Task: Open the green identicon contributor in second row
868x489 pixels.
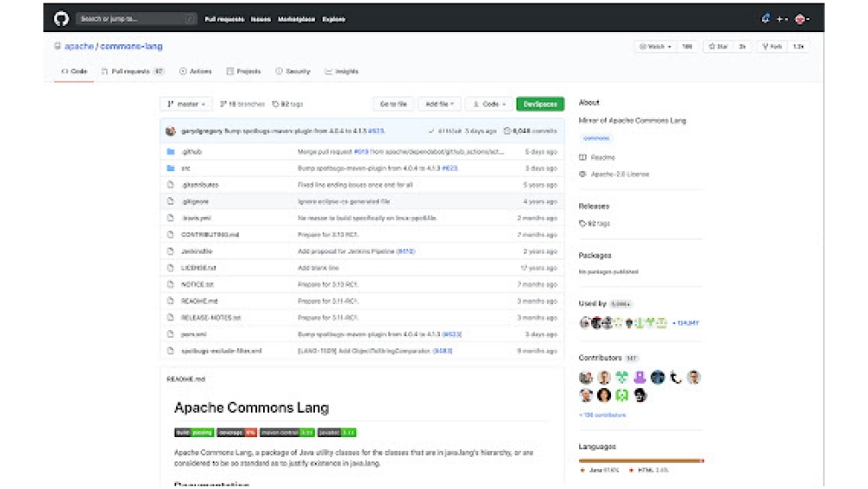Action: (621, 395)
